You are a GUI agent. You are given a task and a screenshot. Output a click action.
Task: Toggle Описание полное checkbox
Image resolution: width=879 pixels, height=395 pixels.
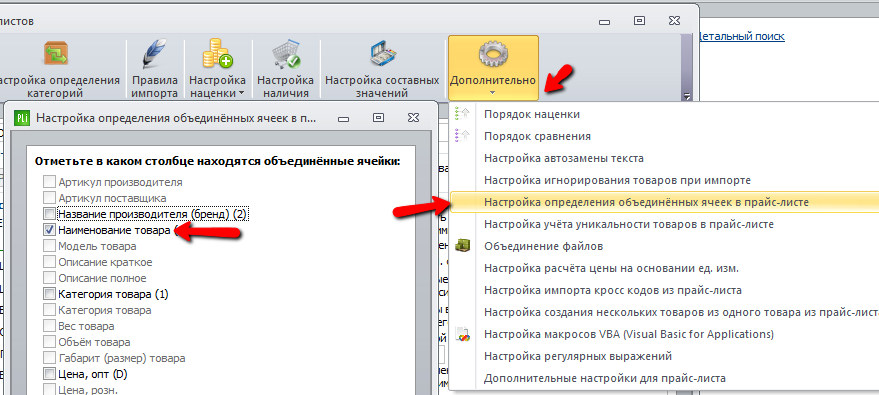(x=50, y=278)
